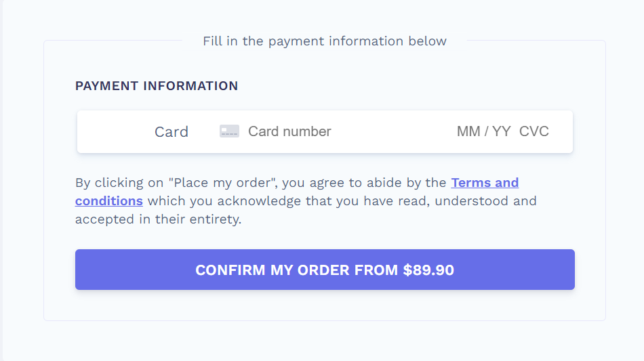Click the gray credit card icon
The width and height of the screenshot is (644, 361).
tap(229, 131)
